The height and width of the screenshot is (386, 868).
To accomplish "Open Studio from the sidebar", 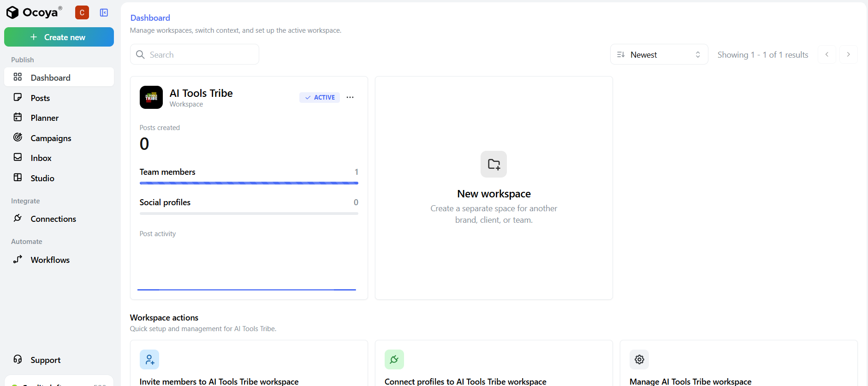I will tap(59, 178).
